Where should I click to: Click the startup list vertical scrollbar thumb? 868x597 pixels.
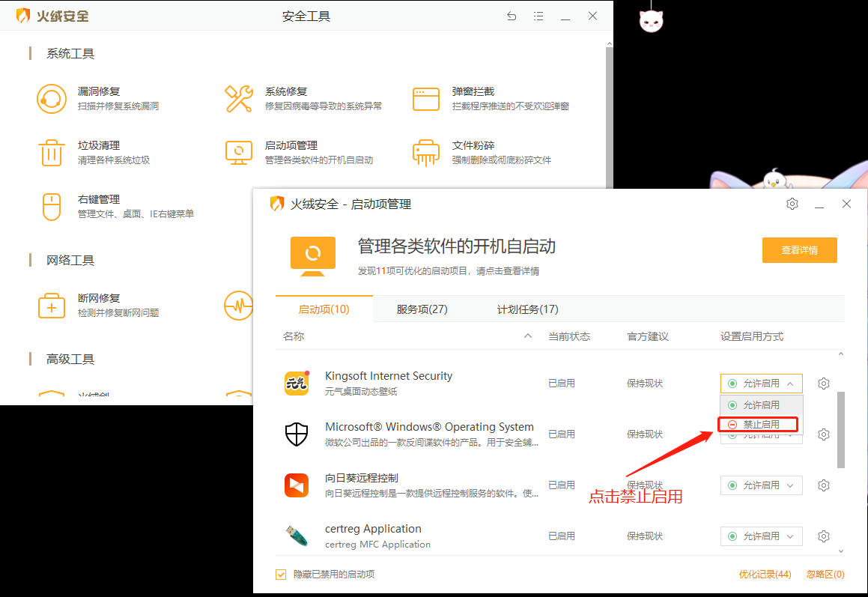click(x=841, y=430)
